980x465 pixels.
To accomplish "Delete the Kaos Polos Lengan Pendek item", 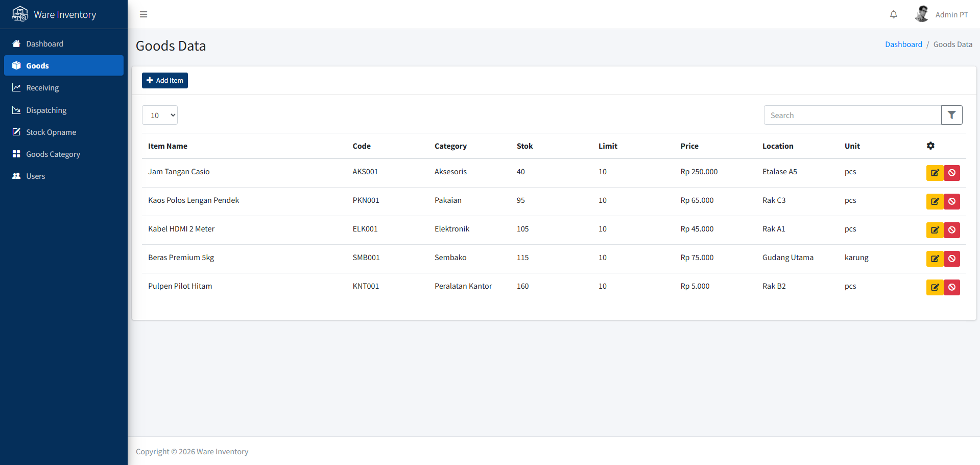I will point(952,201).
